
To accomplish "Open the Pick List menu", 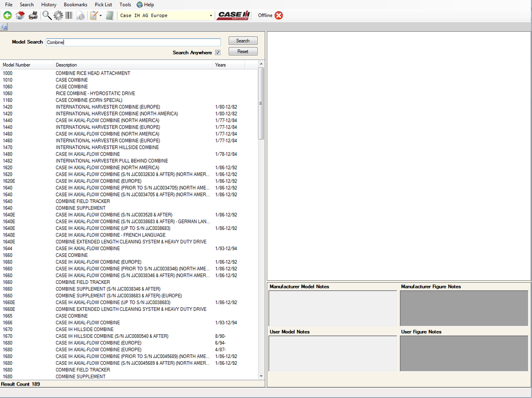I will (x=103, y=5).
